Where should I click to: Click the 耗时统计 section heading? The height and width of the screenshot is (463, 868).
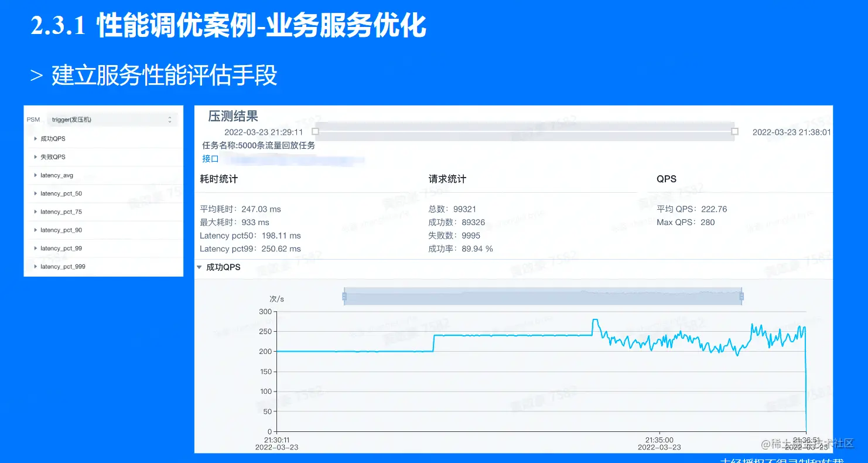pyautogui.click(x=218, y=179)
